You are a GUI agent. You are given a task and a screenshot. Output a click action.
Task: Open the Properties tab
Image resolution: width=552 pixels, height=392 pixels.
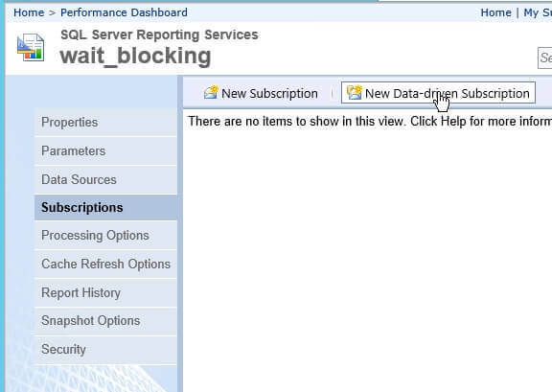tap(105, 123)
